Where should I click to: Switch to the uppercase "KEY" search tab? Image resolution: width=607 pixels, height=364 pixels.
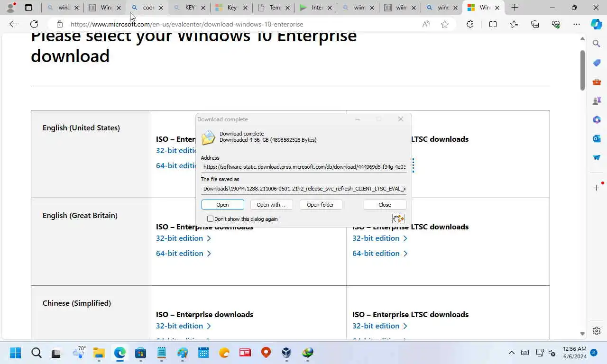(189, 8)
